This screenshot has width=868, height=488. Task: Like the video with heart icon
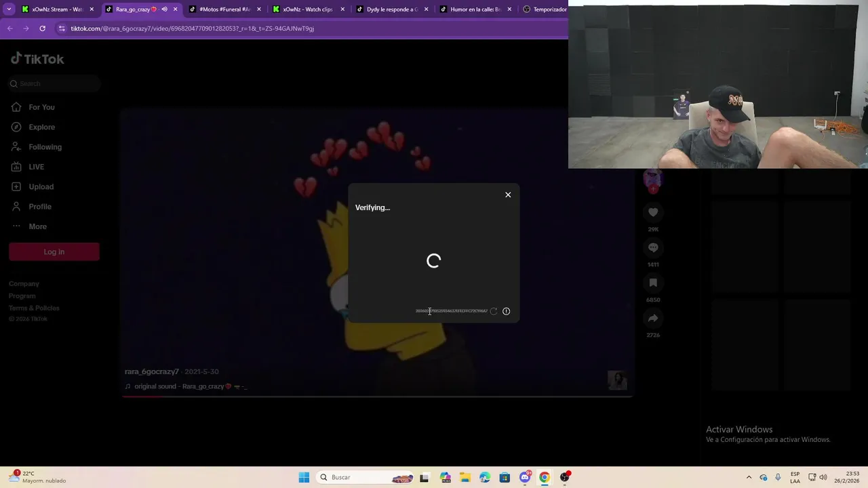coord(653,212)
